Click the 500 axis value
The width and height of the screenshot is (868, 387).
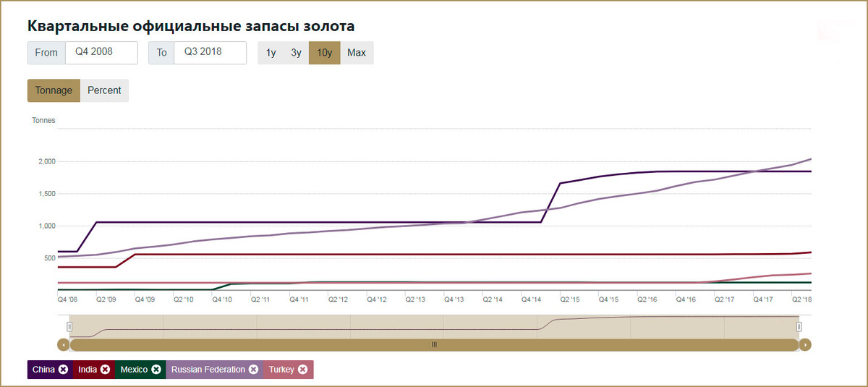(x=49, y=258)
